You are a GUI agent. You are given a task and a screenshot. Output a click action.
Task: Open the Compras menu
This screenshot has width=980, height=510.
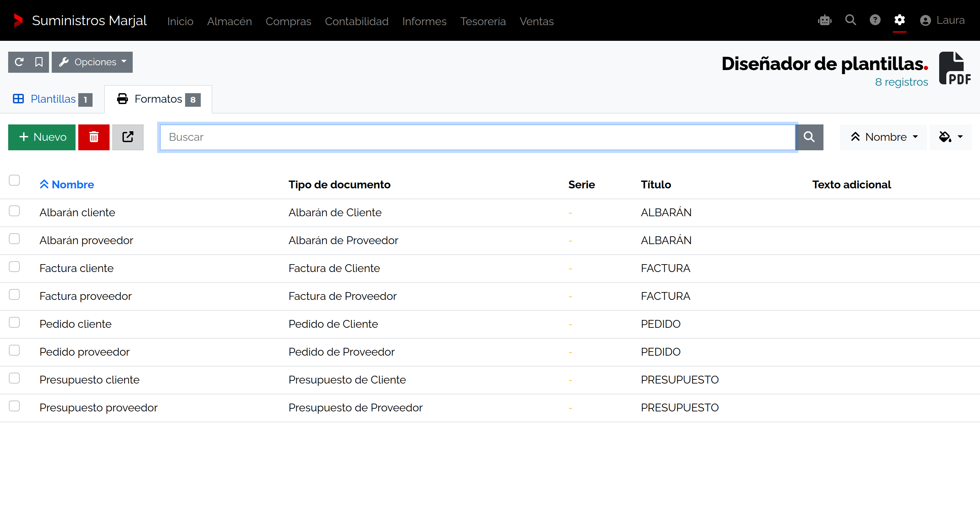(288, 21)
